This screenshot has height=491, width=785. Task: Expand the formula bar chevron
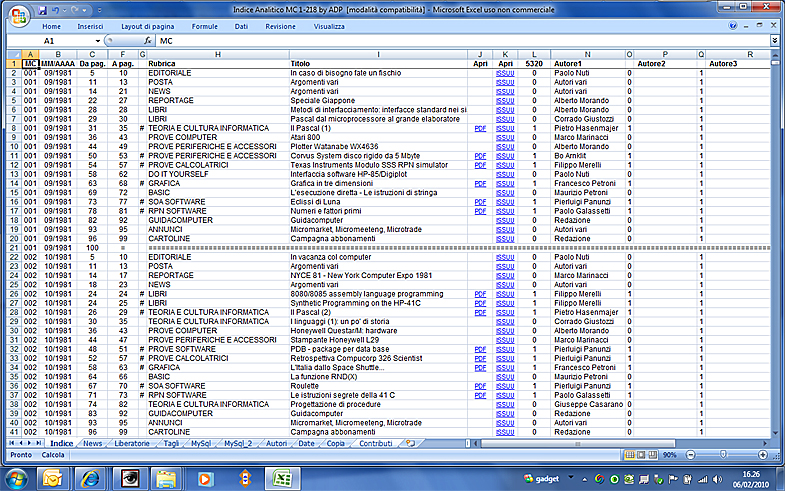tap(774, 41)
